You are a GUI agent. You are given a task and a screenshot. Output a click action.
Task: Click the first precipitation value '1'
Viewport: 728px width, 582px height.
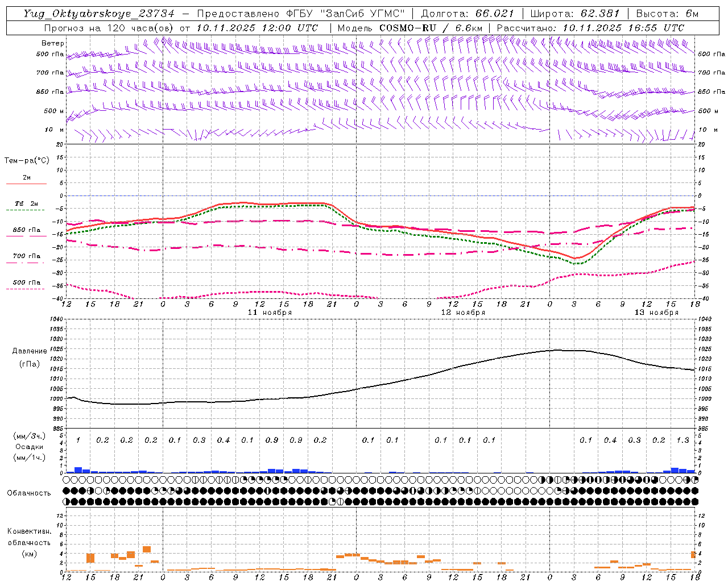coord(78,440)
